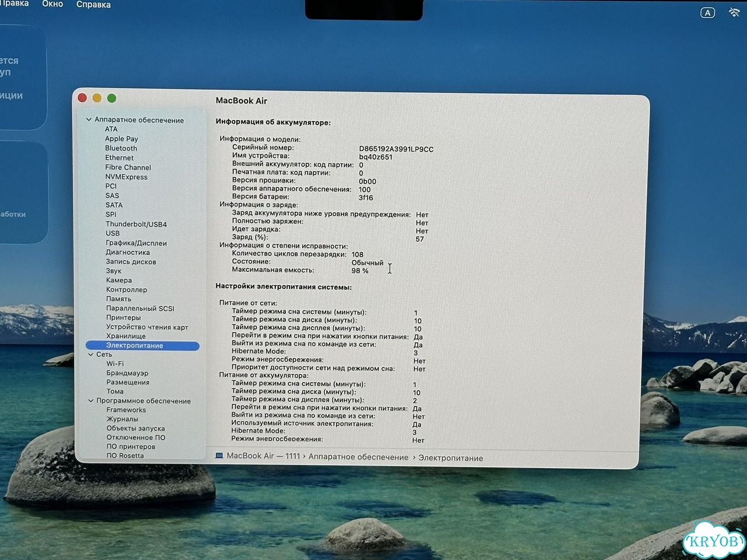Click the green zoom window button
747x560 pixels.
pyautogui.click(x=111, y=98)
